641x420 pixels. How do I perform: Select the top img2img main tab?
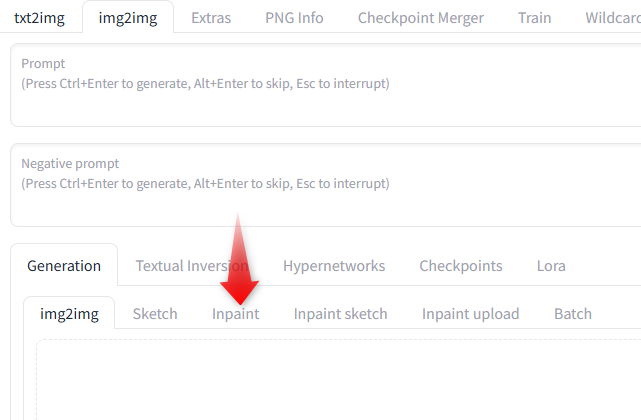[128, 18]
